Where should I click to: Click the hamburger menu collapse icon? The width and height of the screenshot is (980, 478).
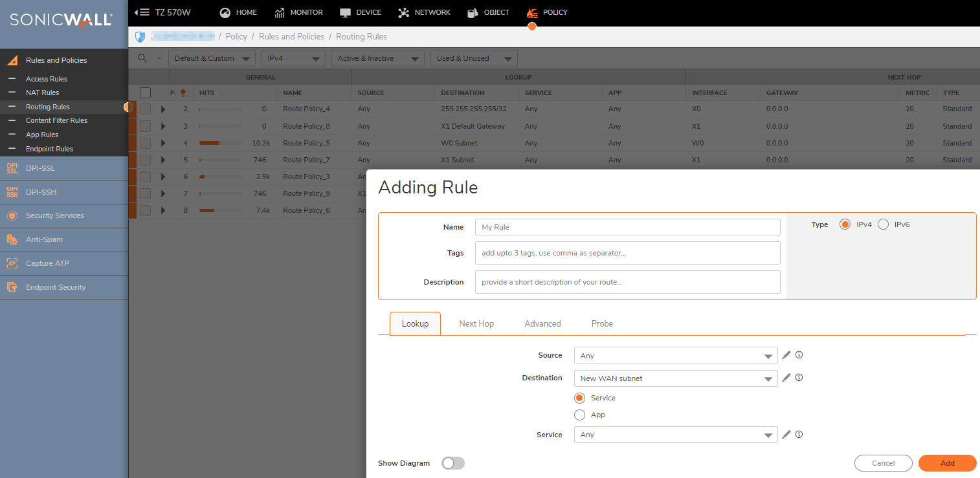(142, 12)
